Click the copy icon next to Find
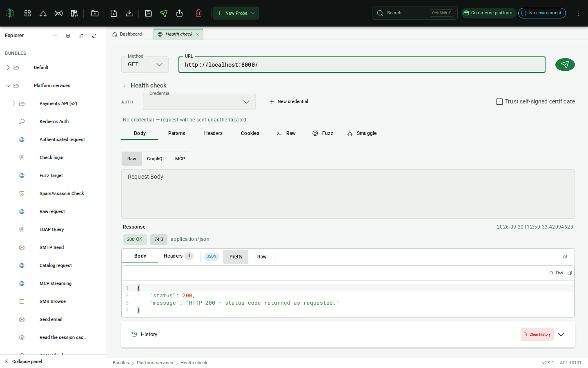Image resolution: width=588 pixels, height=368 pixels. click(570, 273)
